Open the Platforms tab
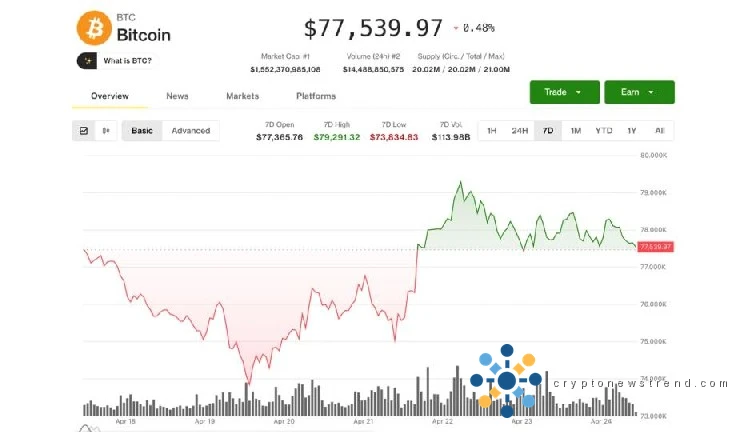This screenshot has width=745, height=432. [316, 96]
